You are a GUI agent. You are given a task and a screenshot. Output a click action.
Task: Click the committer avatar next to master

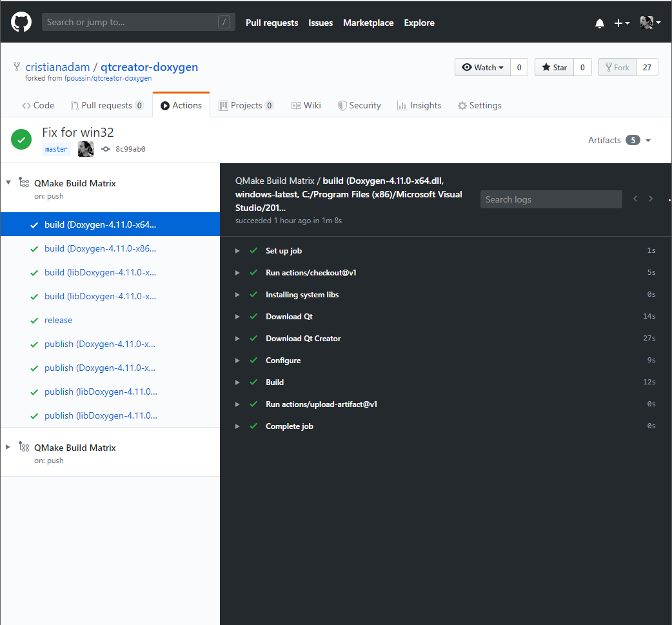86,149
